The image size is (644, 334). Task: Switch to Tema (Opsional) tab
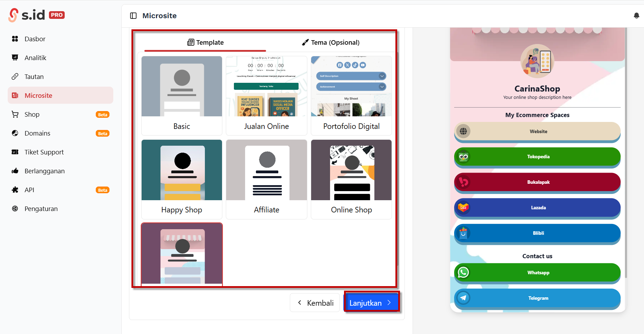pyautogui.click(x=331, y=42)
